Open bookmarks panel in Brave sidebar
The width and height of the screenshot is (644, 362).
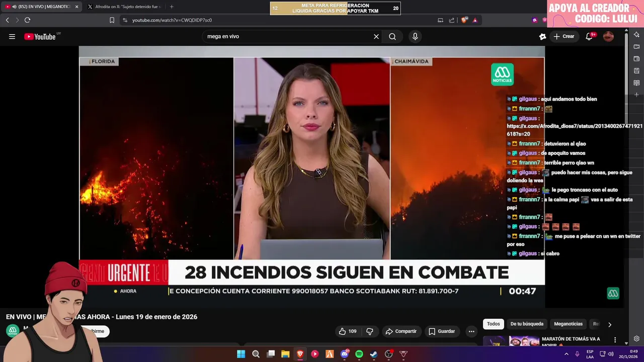pos(636,71)
